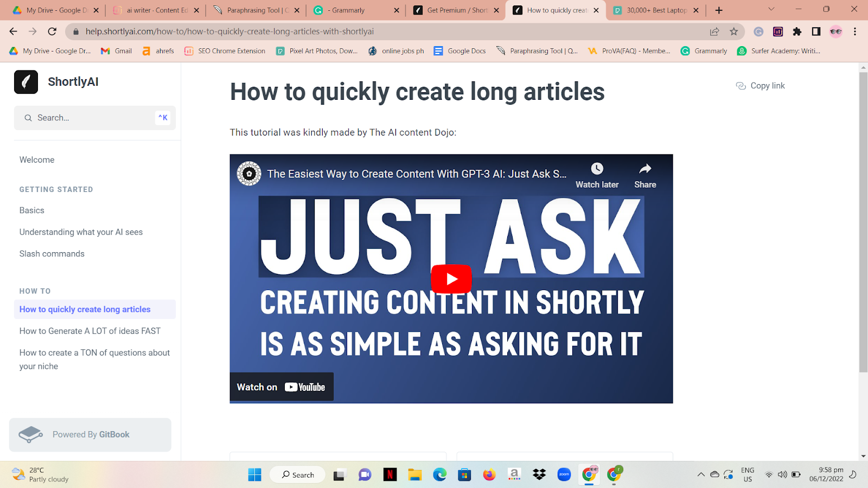Bookmark this page with the star icon
The width and height of the screenshot is (868, 488).
pyautogui.click(x=734, y=31)
